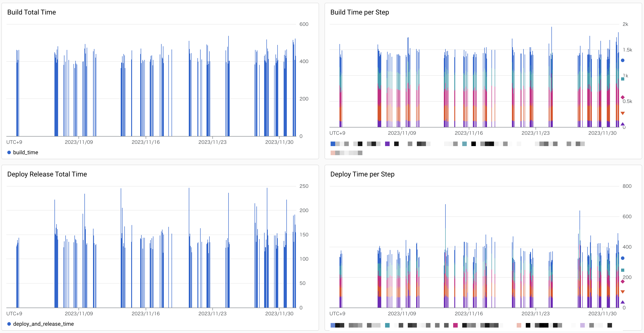Select the blue circle series marker beside Build Time per Step axis

[623, 60]
